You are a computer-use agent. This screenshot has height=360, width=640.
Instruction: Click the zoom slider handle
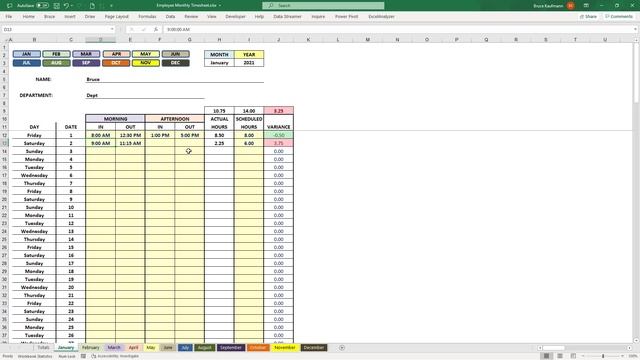tap(603, 356)
